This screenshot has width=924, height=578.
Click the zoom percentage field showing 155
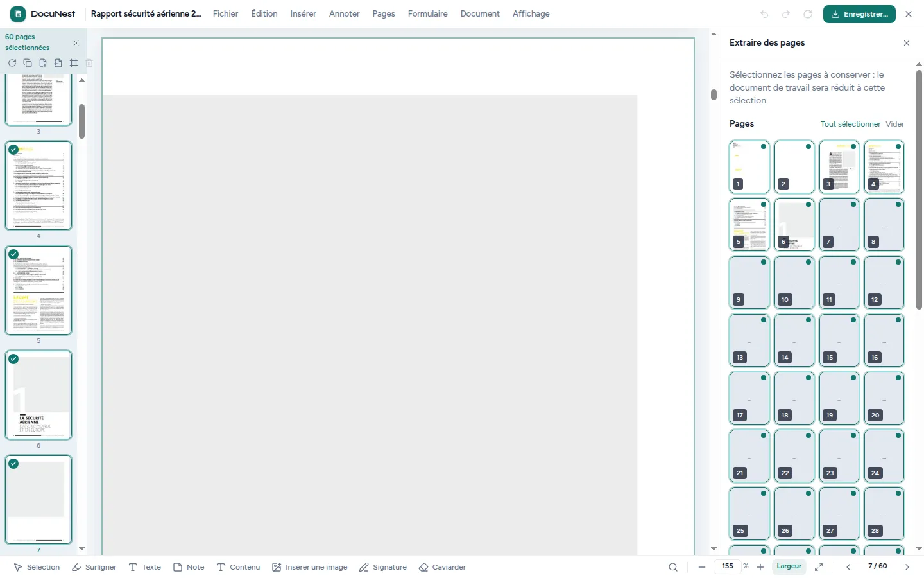[728, 566]
